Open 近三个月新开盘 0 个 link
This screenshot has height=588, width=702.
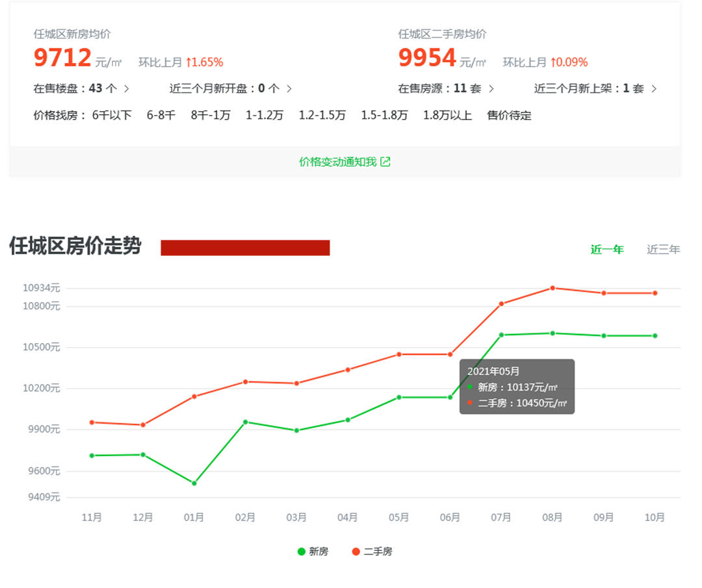(231, 88)
